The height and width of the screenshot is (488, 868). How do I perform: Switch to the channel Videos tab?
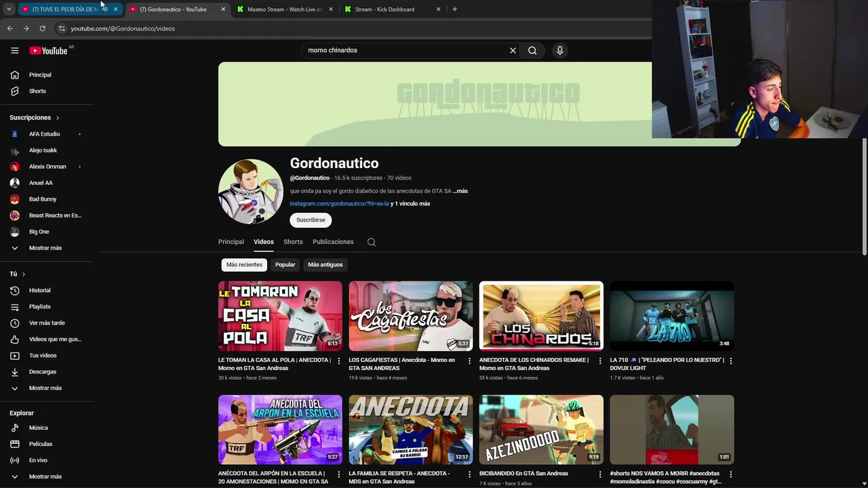tap(264, 242)
